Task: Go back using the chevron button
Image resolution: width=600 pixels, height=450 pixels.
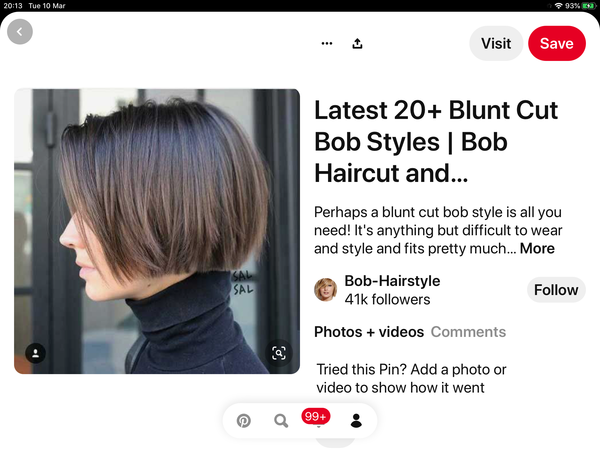Action: [20, 32]
